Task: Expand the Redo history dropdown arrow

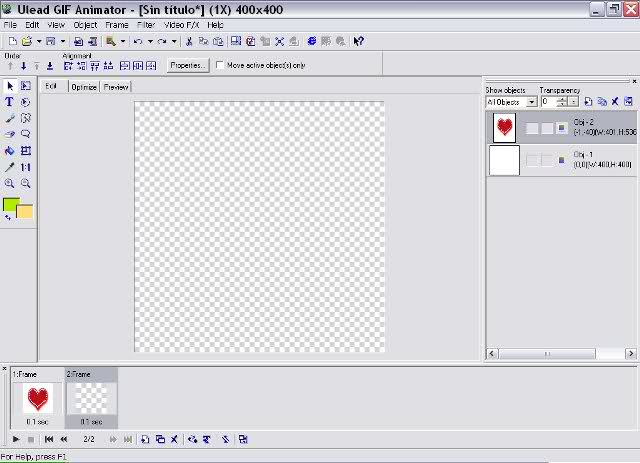Action: coord(174,41)
